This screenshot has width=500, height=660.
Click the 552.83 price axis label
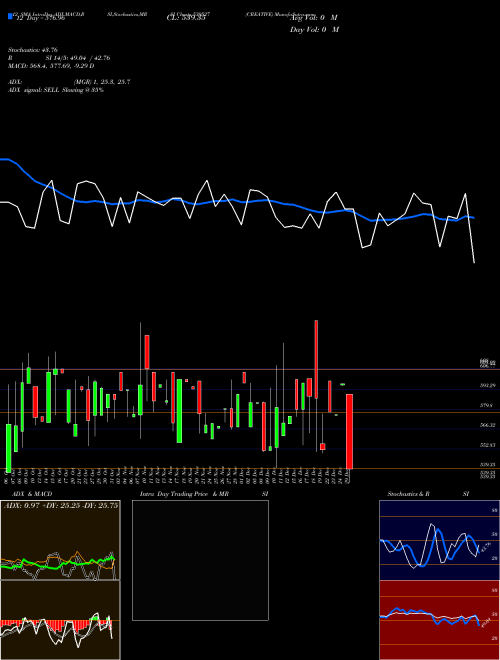pos(487,445)
